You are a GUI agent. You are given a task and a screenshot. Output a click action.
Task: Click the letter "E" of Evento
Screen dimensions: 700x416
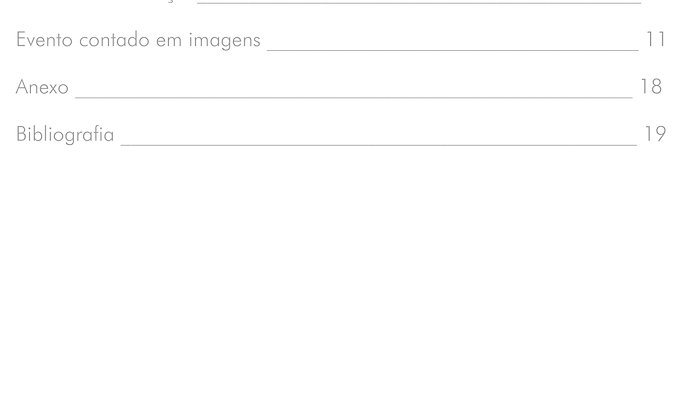21,40
